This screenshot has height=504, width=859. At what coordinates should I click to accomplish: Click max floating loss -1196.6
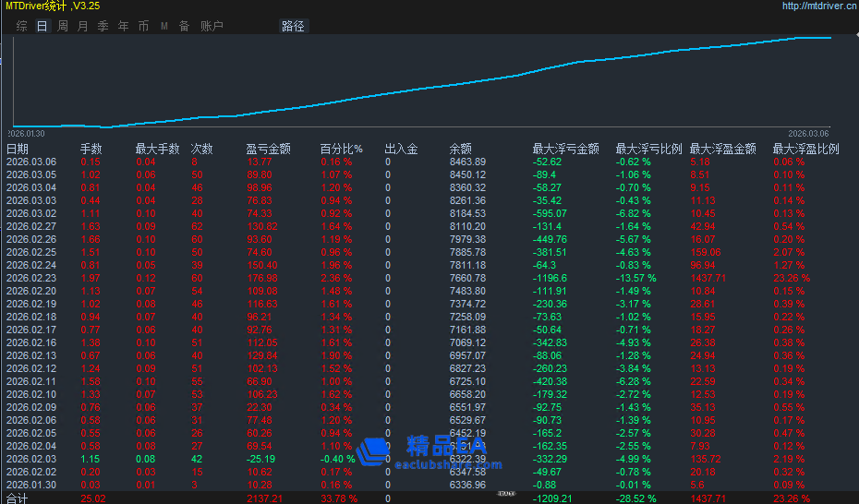550,278
